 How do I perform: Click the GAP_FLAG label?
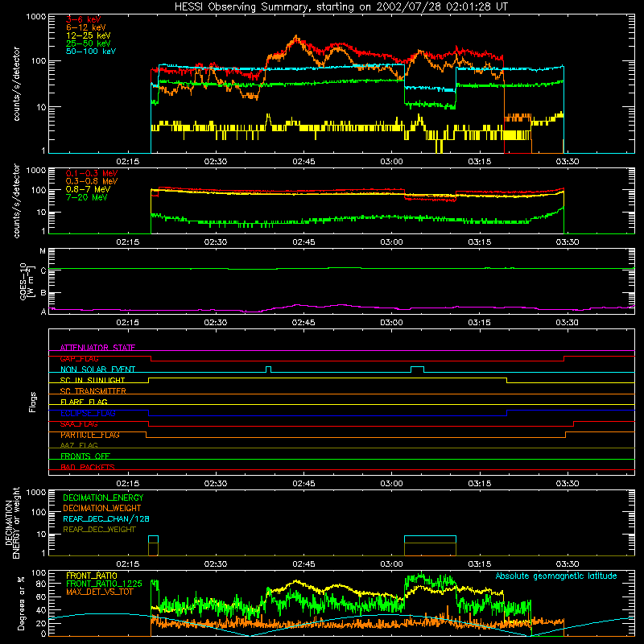(x=79, y=358)
